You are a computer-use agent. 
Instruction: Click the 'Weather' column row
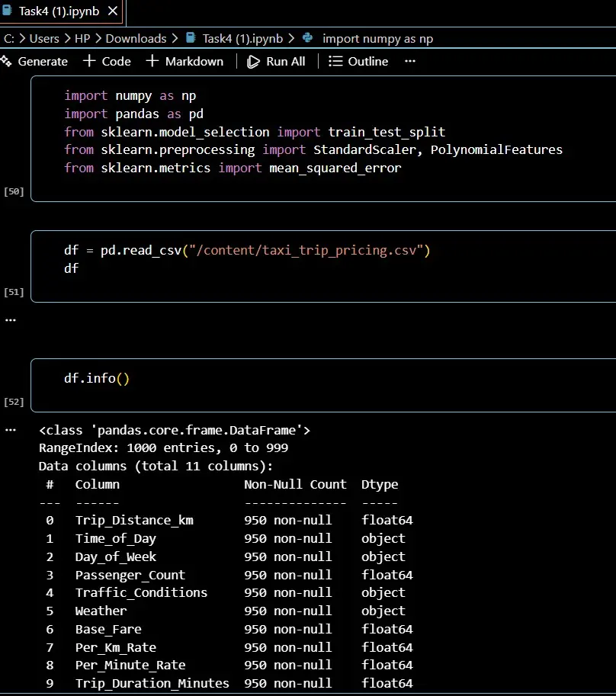[226, 611]
